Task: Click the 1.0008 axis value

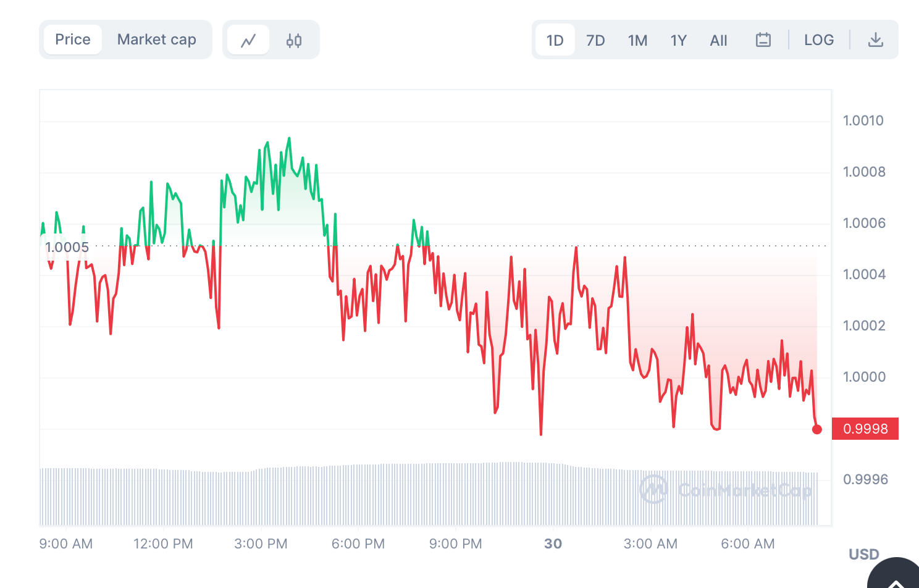Action: (864, 172)
